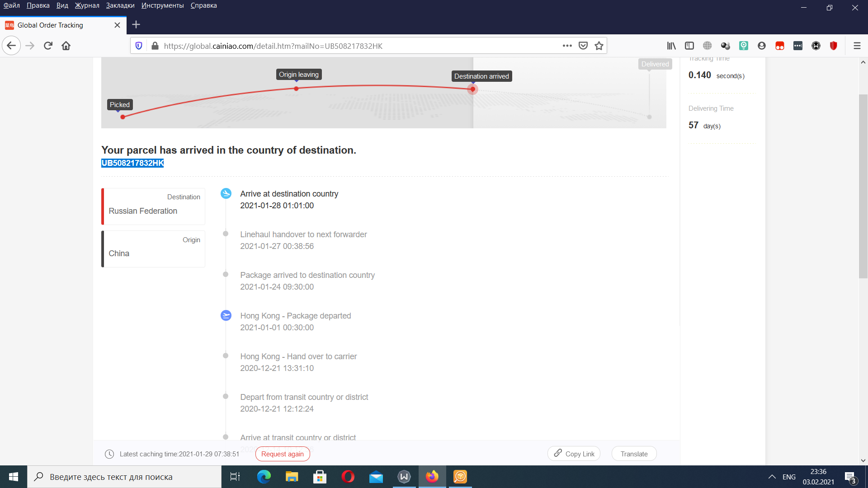The image size is (868, 488).
Task: Click the Windows taskbar search box
Action: coord(124,477)
